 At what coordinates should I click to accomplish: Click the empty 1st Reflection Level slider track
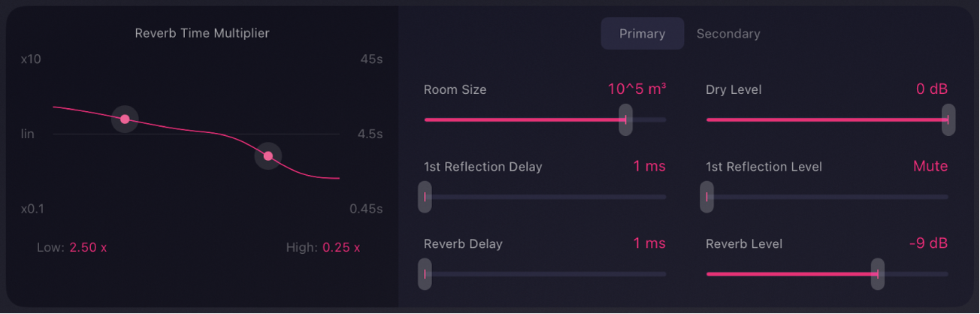pyautogui.click(x=827, y=197)
